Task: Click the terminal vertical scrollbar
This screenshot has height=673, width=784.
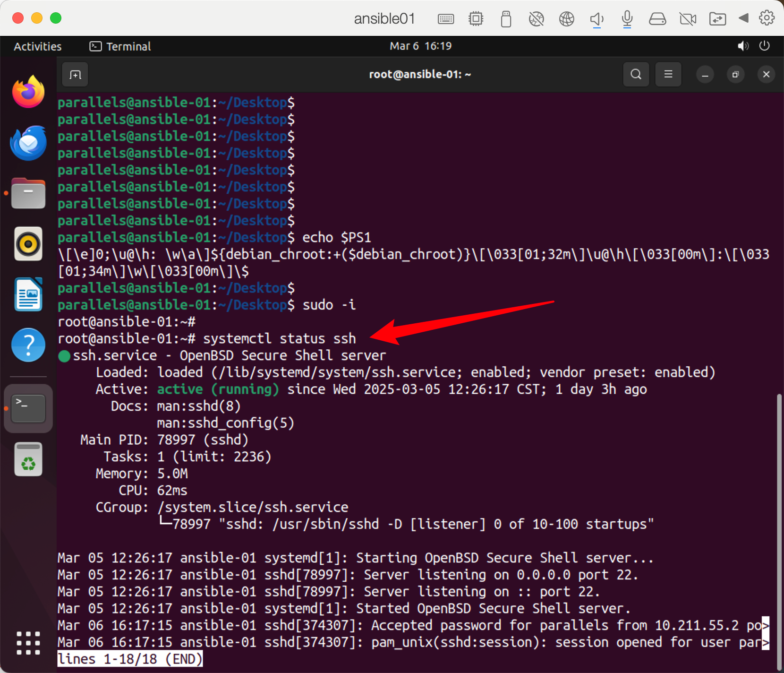Action: [x=779, y=520]
